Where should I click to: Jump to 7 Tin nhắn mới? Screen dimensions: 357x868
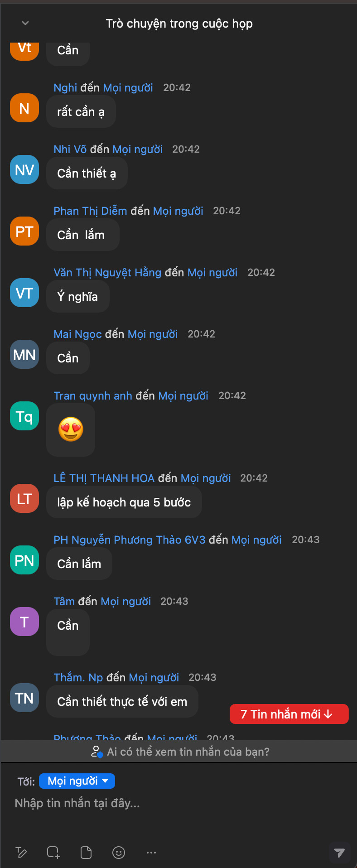pos(289,714)
